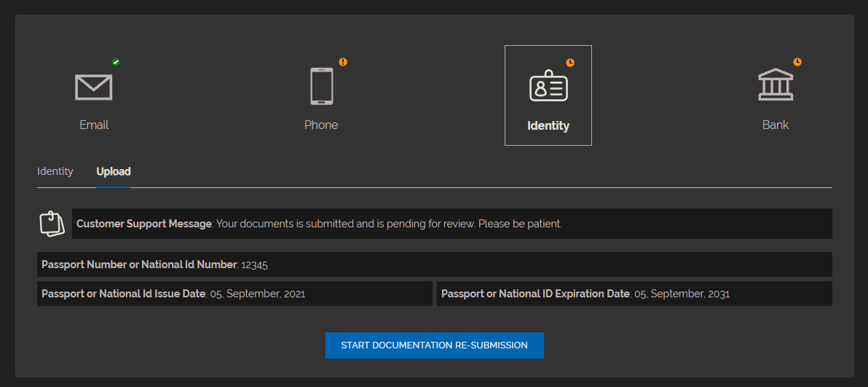Click the Customer Support Message banner

click(451, 224)
